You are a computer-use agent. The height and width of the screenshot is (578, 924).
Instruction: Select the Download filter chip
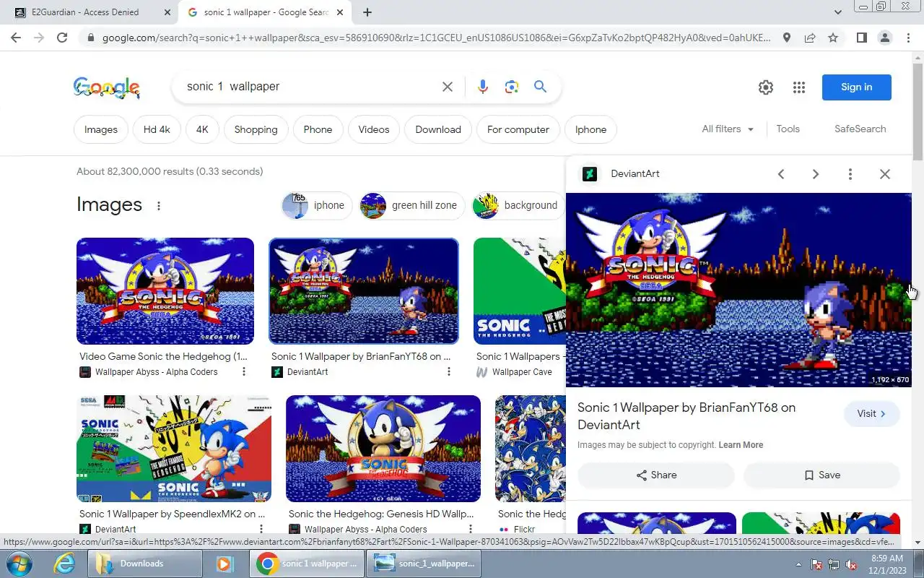point(438,129)
